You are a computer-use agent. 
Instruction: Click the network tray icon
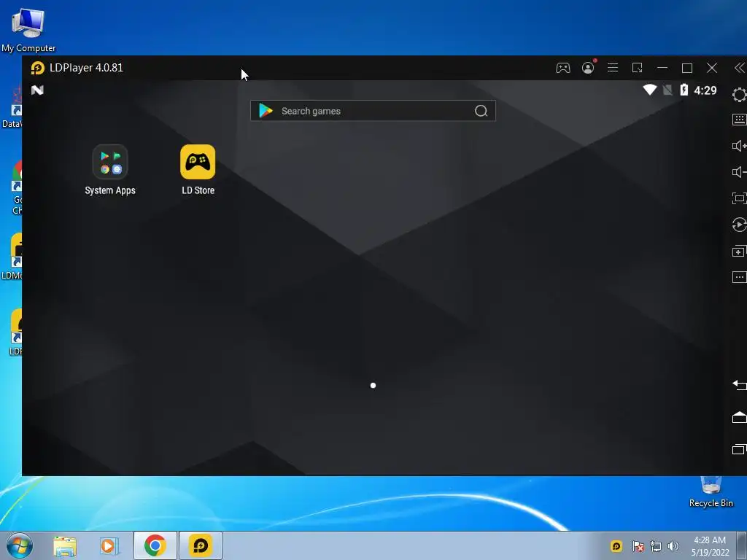click(656, 546)
